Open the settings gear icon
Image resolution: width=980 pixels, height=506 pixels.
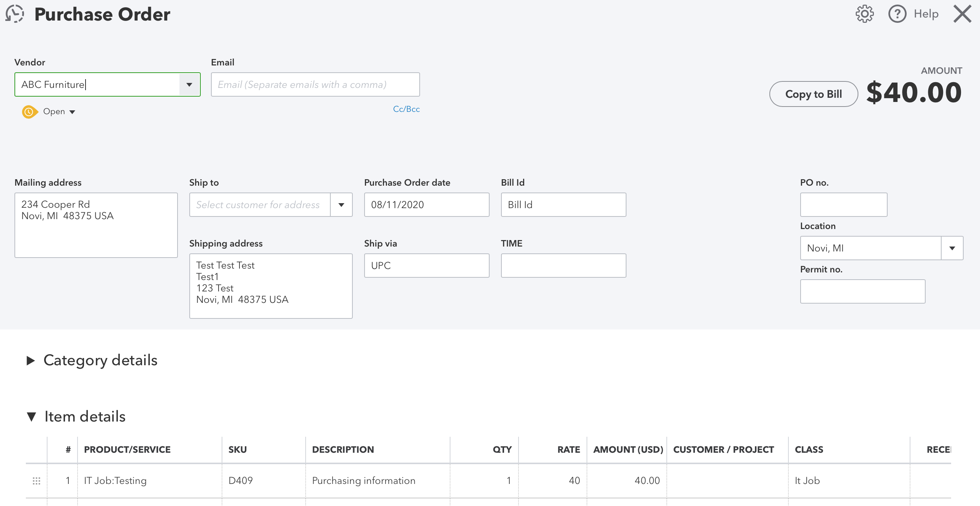click(x=864, y=14)
